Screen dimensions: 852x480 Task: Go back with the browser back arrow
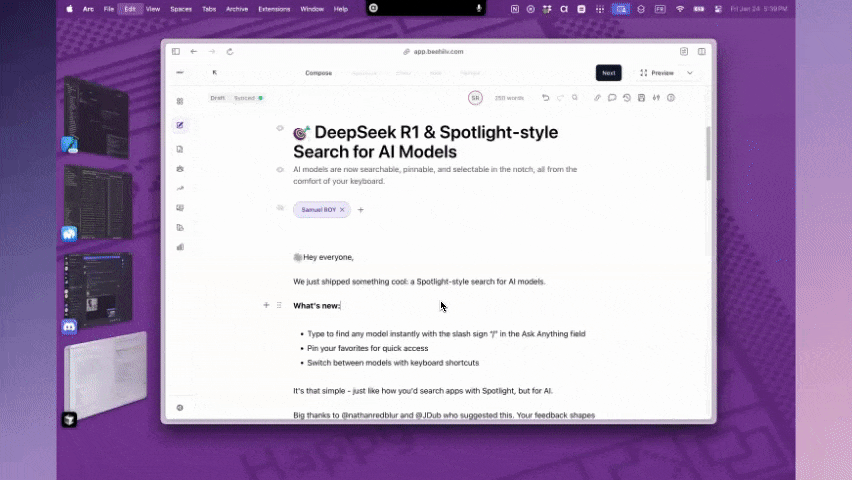pos(193,52)
